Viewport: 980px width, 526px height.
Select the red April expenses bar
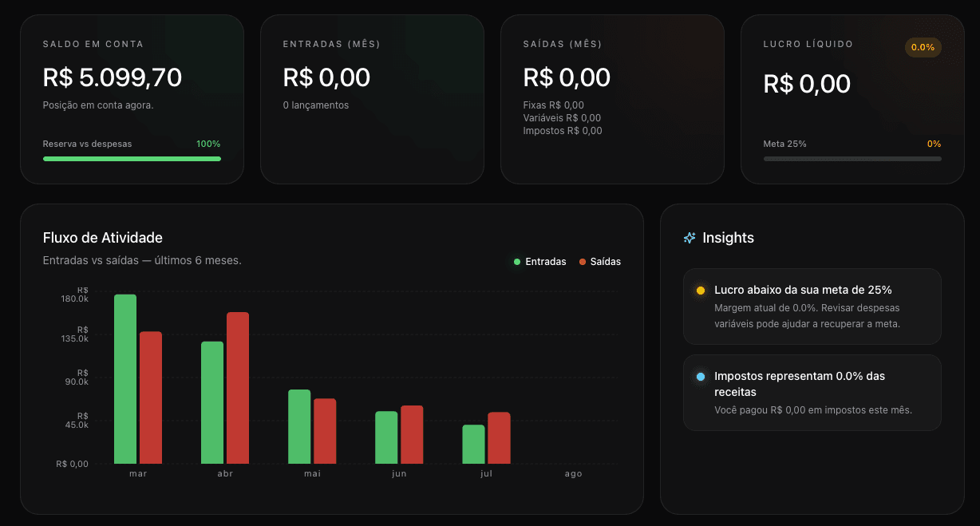[x=238, y=388]
